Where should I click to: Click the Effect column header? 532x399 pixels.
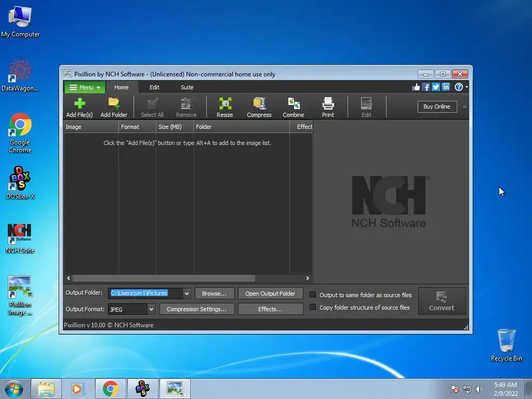pyautogui.click(x=301, y=127)
